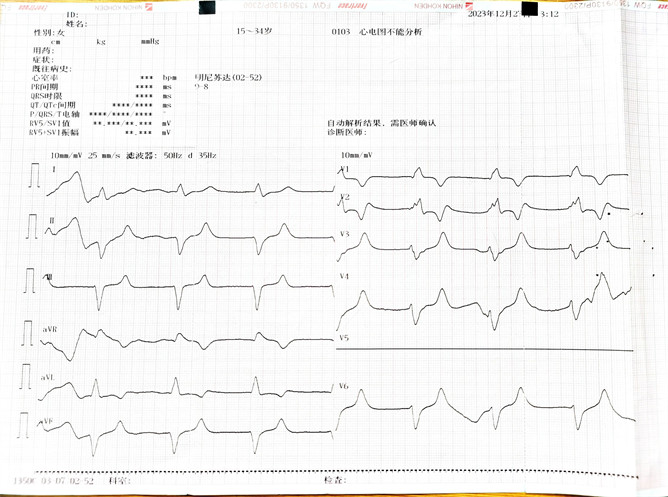Select the "10mm/mV" gain above lead V1

[356, 155]
